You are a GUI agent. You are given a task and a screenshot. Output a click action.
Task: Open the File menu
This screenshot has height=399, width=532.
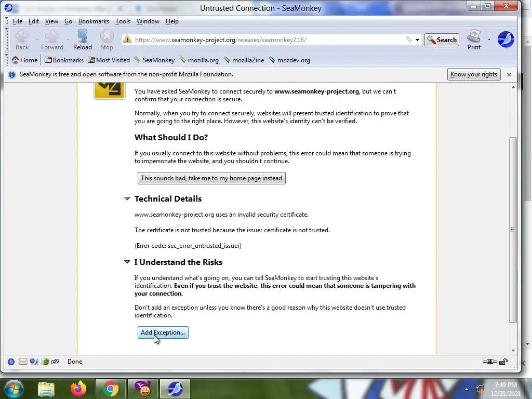[18, 21]
